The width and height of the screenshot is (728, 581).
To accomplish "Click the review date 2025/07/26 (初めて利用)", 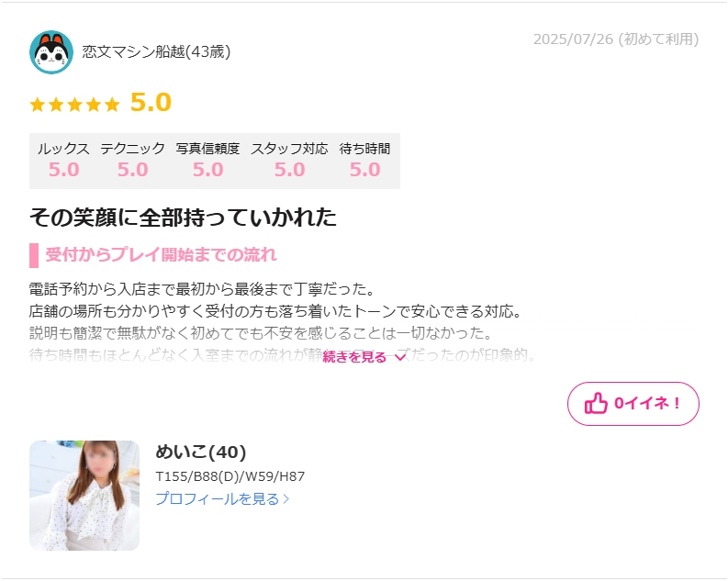I will [x=616, y=39].
